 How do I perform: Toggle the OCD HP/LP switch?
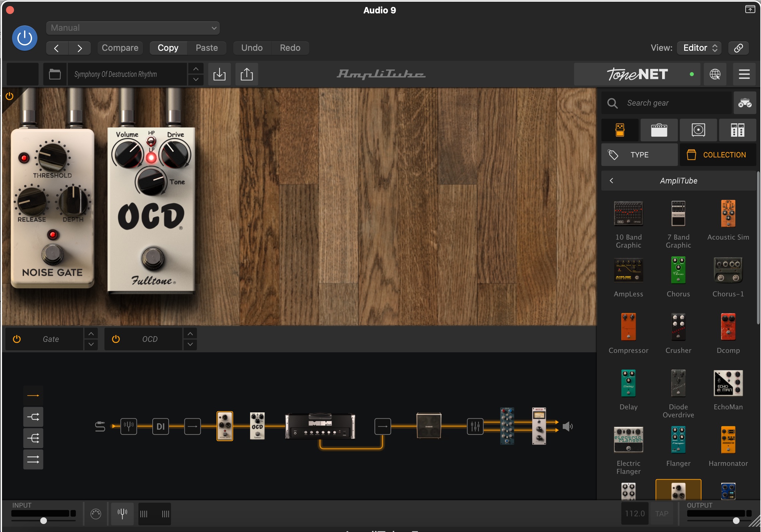tap(151, 141)
